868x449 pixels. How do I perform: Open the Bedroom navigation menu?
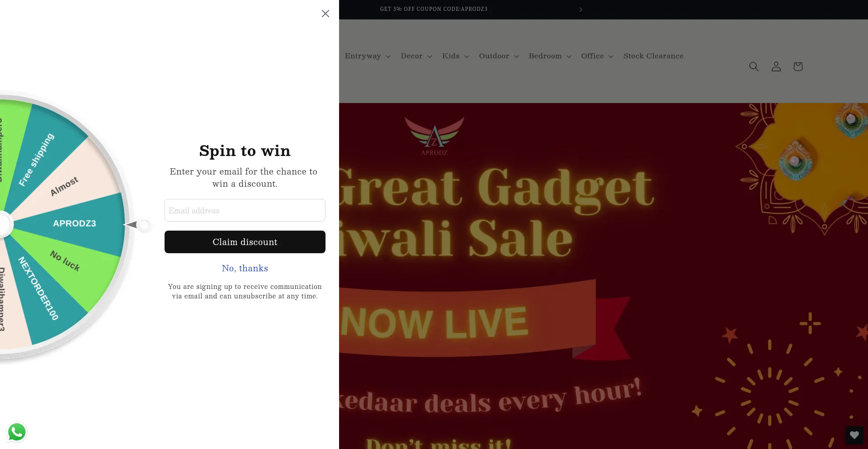(550, 56)
